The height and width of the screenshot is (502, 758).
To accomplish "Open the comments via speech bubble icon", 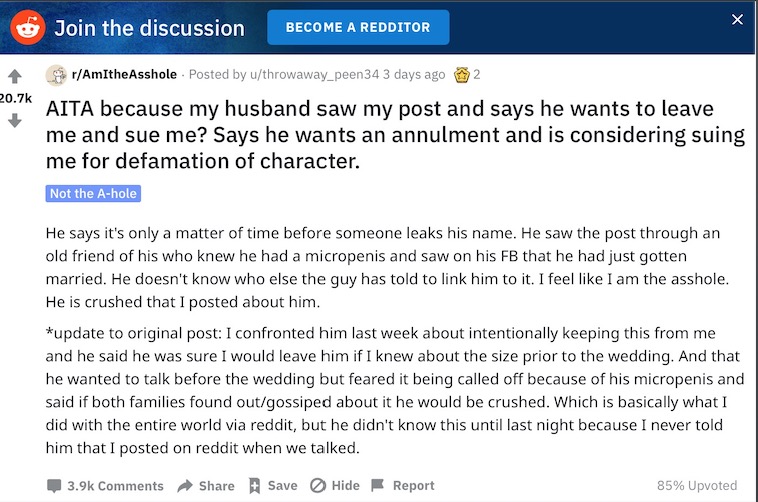I will click(54, 486).
